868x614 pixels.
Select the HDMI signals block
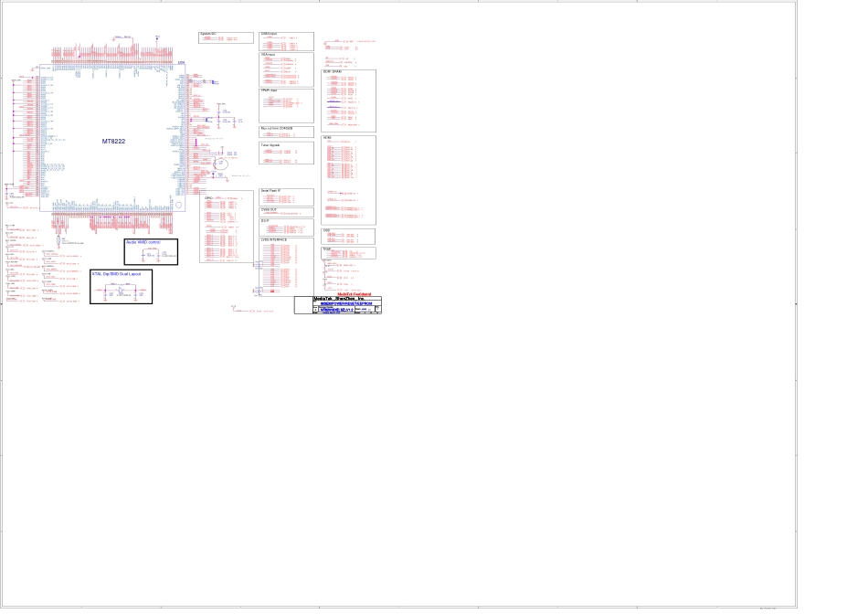click(x=348, y=180)
